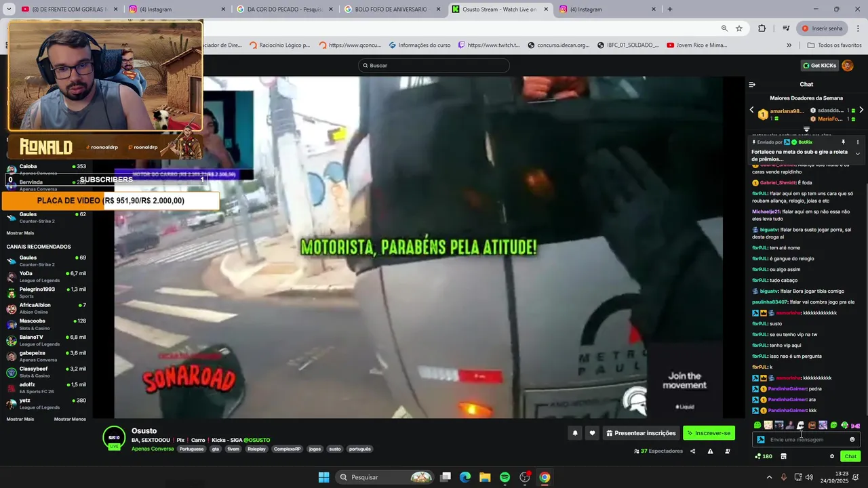Screen dimensions: 868x488
Task: Click Get KICKs button
Action: pyautogui.click(x=820, y=66)
